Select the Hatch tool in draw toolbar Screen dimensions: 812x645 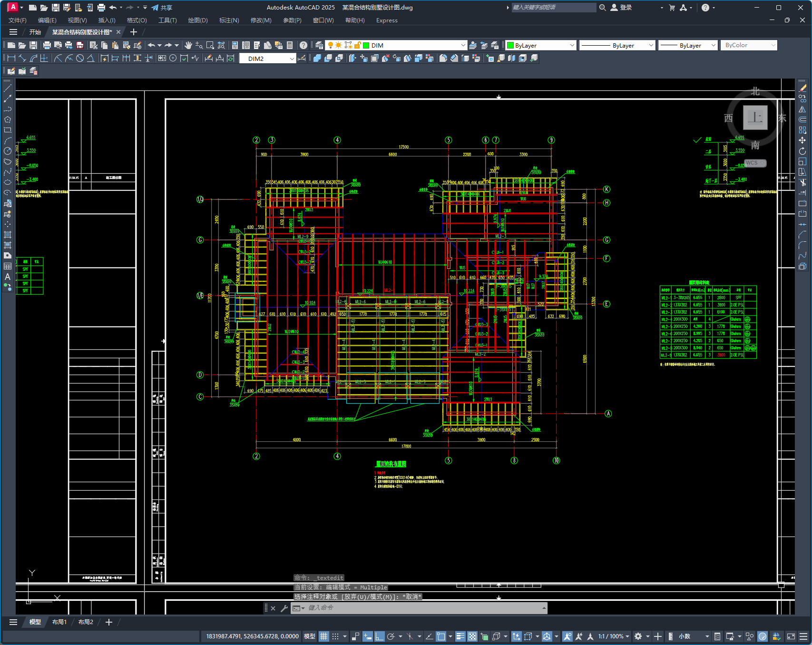pos(8,235)
